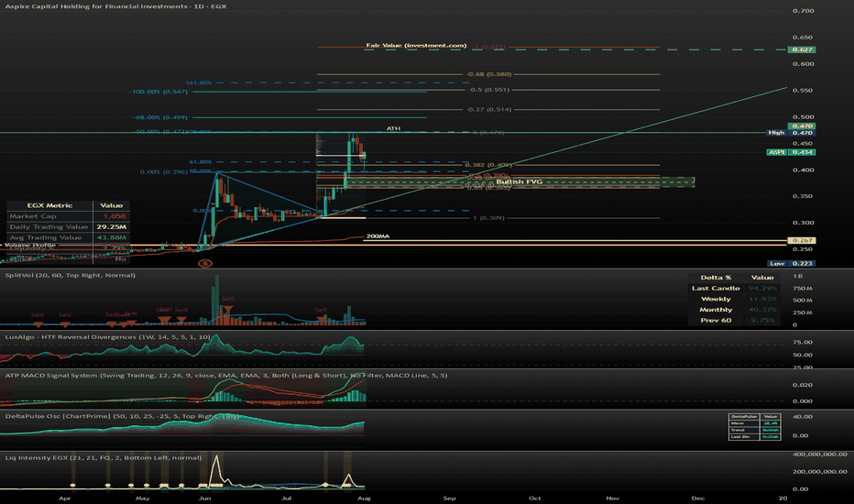Select the Delta % table header
The image size is (854, 504).
click(x=716, y=278)
